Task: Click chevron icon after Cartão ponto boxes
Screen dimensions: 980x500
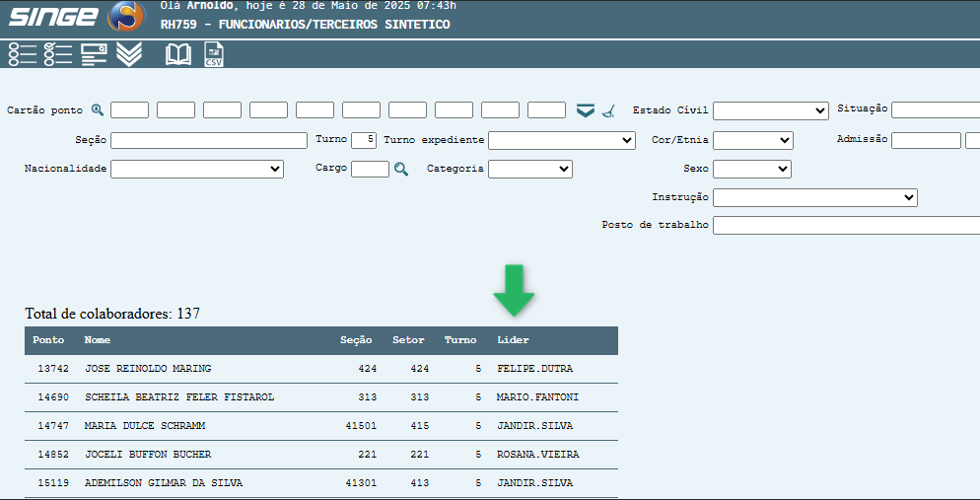Action: coord(586,110)
